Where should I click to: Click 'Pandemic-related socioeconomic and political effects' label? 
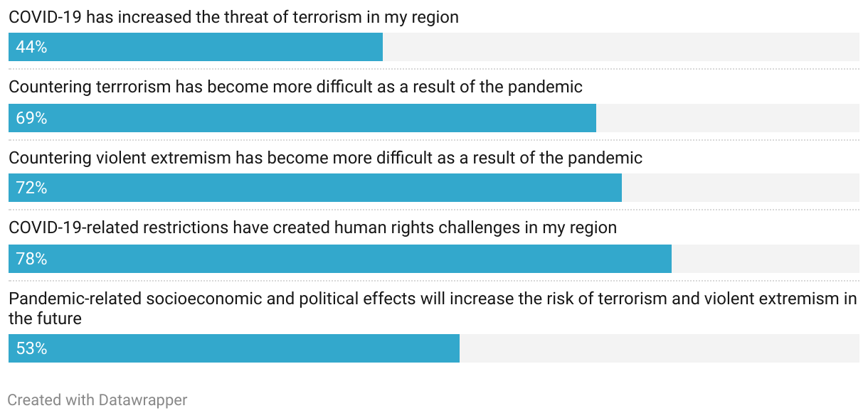tap(433, 308)
